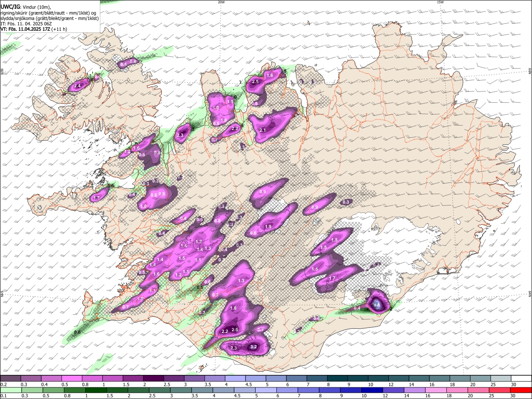Select the dark green swatch between 1 and 1.5 in the lower row
The height and width of the screenshot is (399, 532).
click(96, 390)
